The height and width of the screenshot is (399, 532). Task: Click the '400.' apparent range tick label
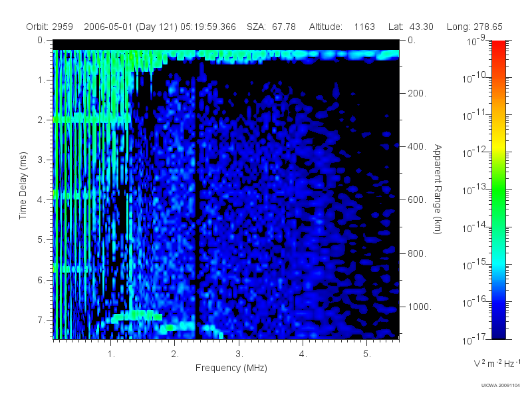[417, 146]
